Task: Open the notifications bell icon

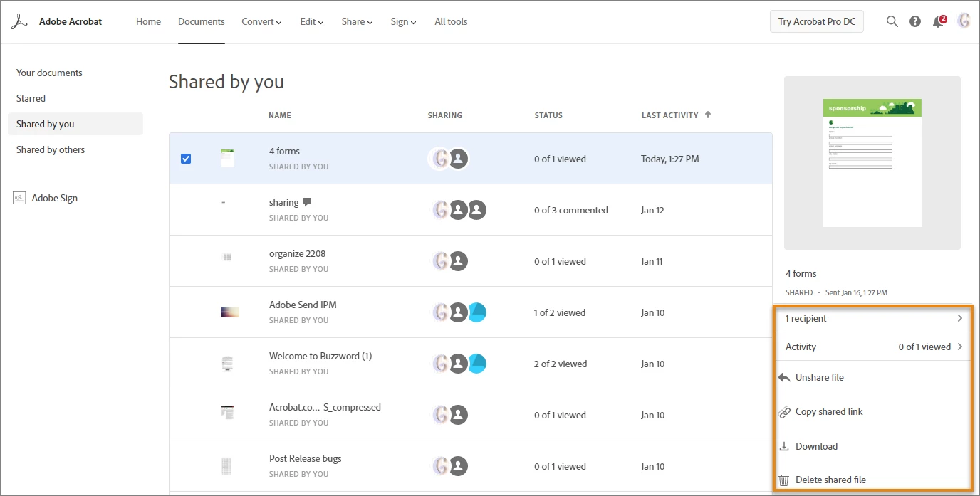Action: 939,21
